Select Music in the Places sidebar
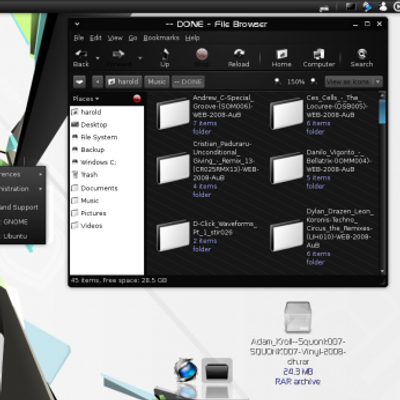Viewport: 400px width, 400px height. pos(107,201)
